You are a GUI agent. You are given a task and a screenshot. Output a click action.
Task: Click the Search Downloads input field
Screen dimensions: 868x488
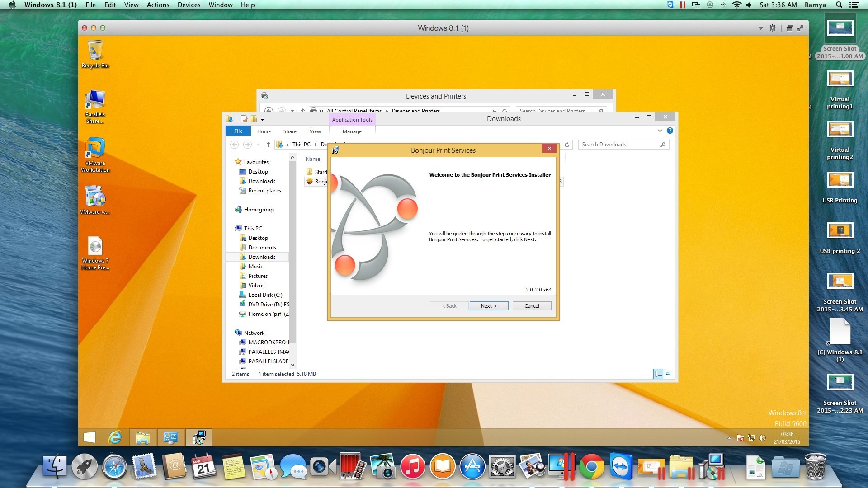[619, 144]
